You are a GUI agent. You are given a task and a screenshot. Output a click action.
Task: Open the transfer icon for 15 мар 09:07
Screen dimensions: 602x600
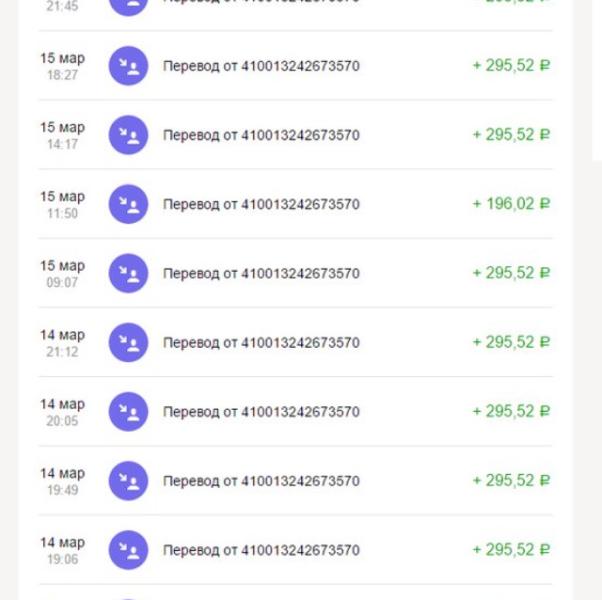click(x=128, y=273)
